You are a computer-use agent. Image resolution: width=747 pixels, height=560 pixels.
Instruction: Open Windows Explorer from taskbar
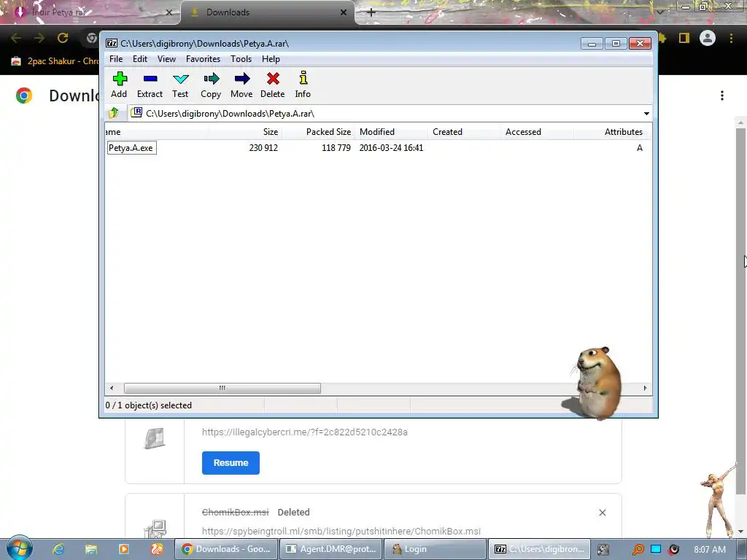[91, 549]
